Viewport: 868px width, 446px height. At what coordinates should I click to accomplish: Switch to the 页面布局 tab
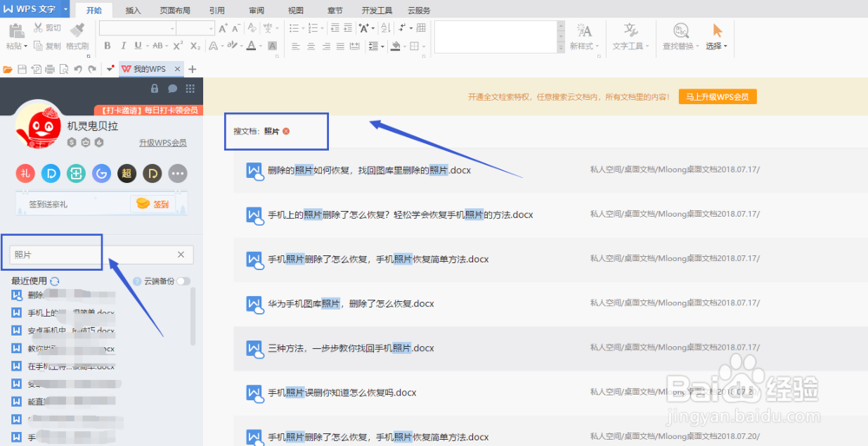click(175, 10)
